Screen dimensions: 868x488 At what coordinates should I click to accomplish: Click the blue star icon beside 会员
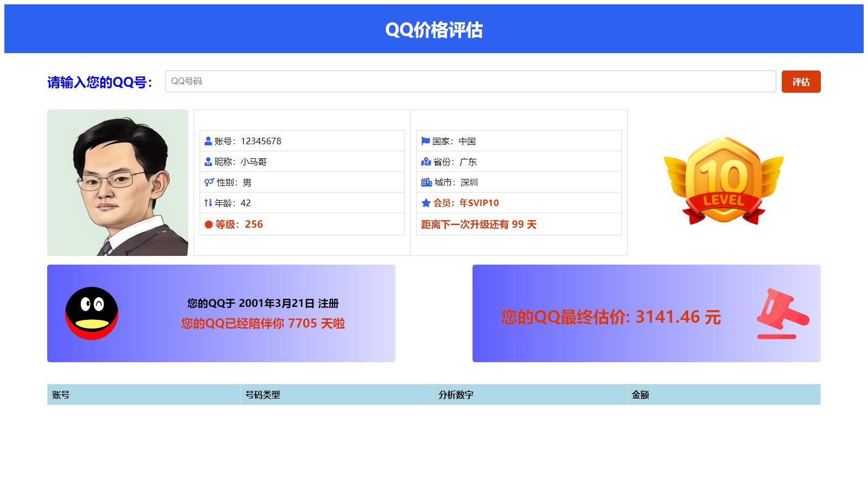pyautogui.click(x=425, y=203)
